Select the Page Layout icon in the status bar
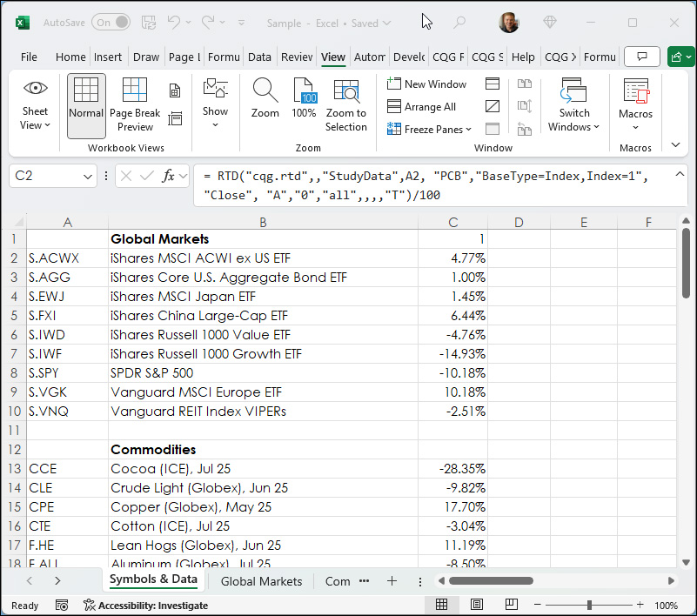The image size is (697, 616). pos(477,605)
